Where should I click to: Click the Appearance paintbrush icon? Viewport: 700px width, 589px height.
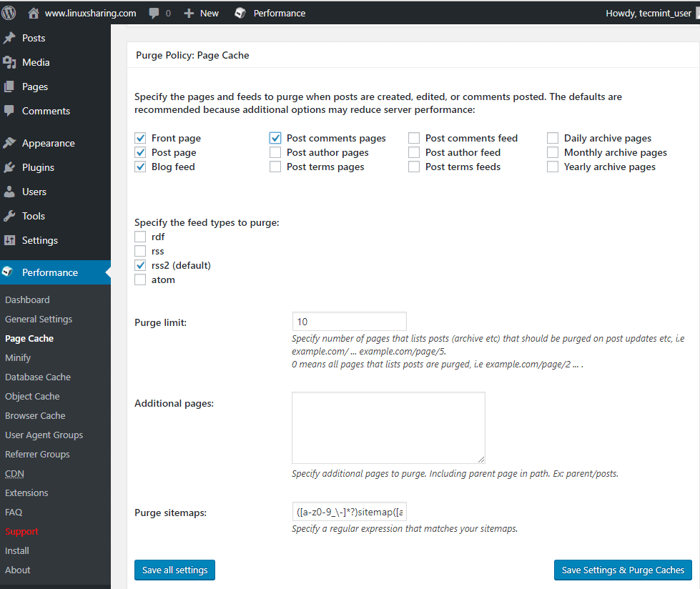point(9,143)
